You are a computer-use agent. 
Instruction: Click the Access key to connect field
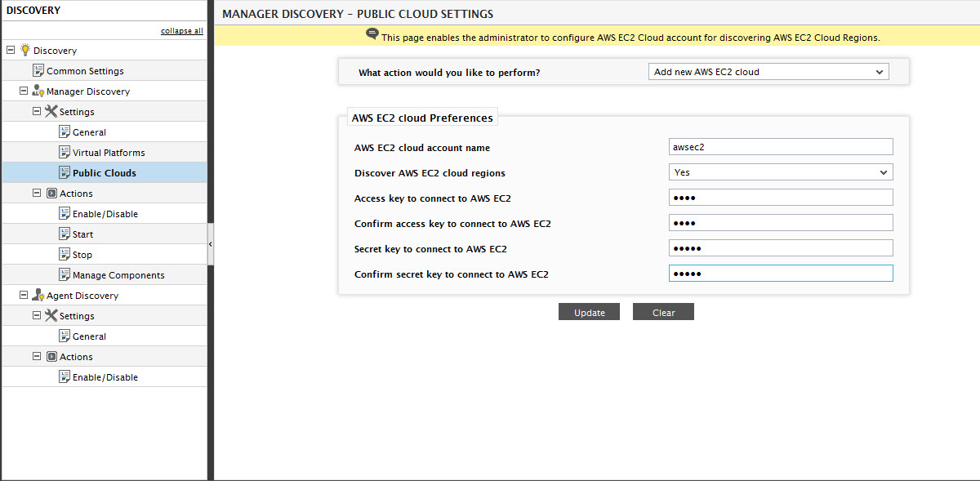(x=781, y=198)
